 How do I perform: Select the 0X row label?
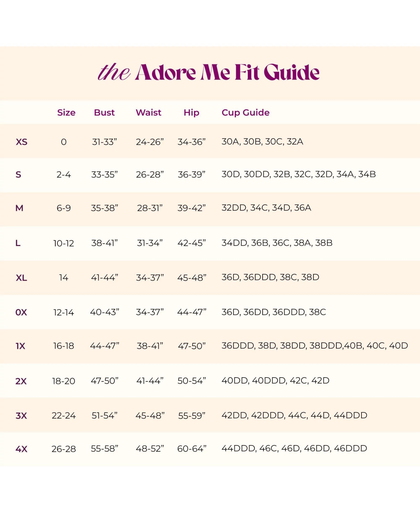pyautogui.click(x=21, y=312)
